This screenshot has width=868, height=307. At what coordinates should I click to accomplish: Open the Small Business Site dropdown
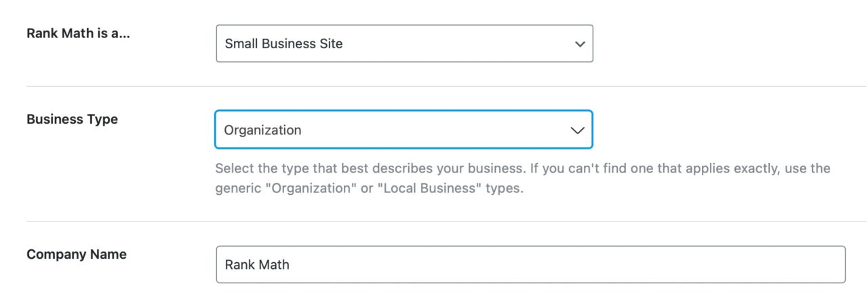[x=403, y=43]
